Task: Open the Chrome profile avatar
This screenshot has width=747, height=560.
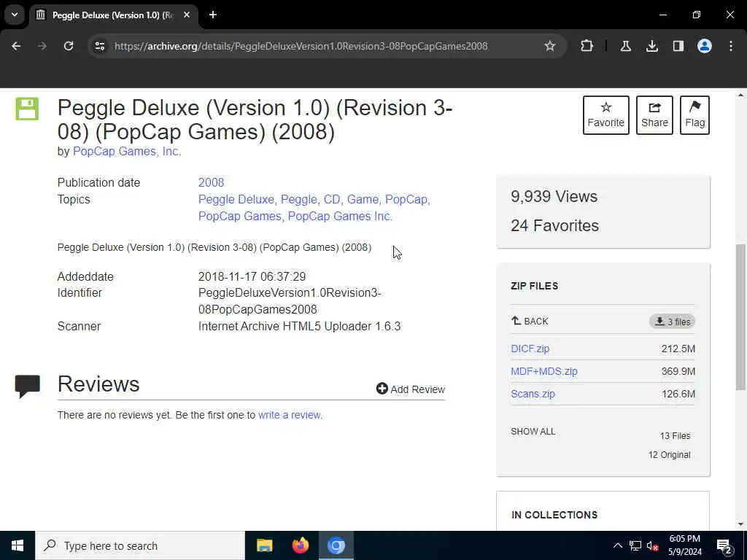Action: click(704, 46)
